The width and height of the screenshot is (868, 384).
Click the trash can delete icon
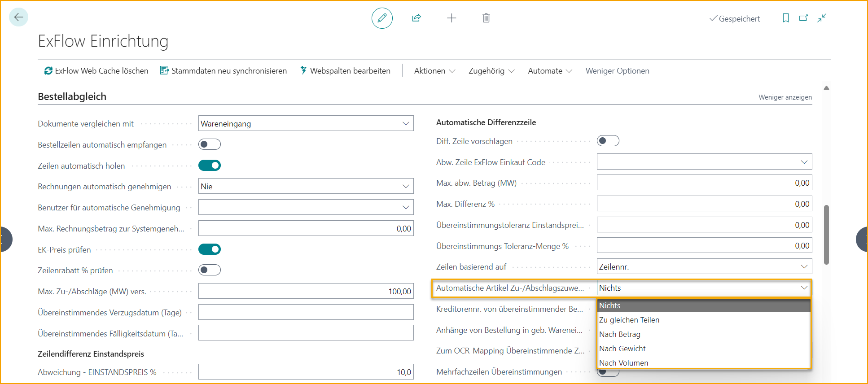(486, 18)
